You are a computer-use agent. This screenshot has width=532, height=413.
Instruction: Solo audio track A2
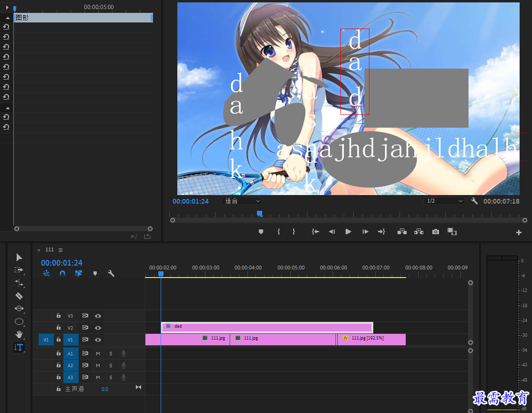point(111,365)
